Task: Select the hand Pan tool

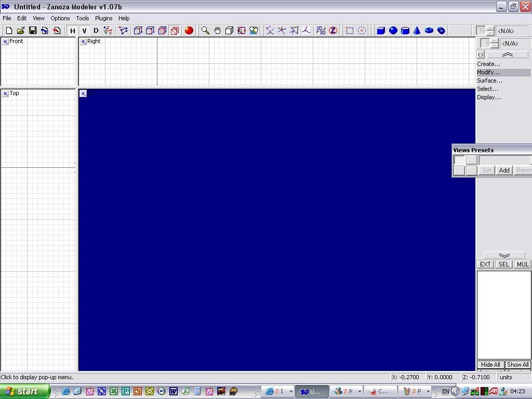Action: pyautogui.click(x=217, y=31)
